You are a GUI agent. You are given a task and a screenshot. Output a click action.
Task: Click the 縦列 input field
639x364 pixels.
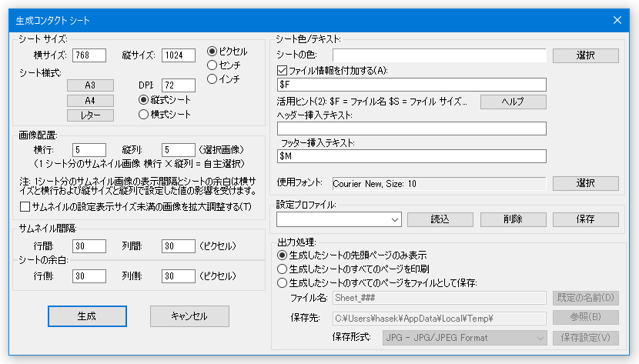179,150
